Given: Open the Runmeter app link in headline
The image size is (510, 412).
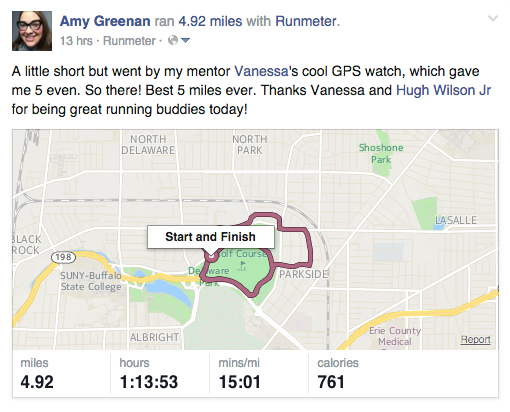Looking at the screenshot, I should [306, 21].
